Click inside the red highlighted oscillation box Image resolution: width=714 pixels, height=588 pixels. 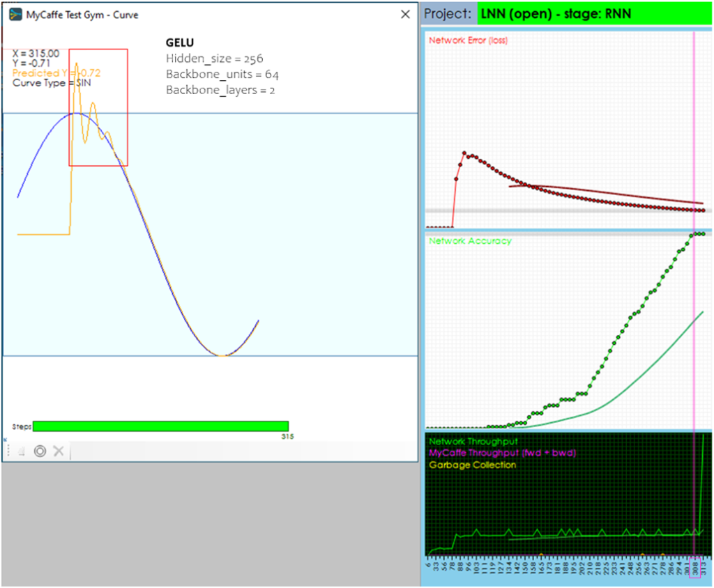[x=98, y=107]
